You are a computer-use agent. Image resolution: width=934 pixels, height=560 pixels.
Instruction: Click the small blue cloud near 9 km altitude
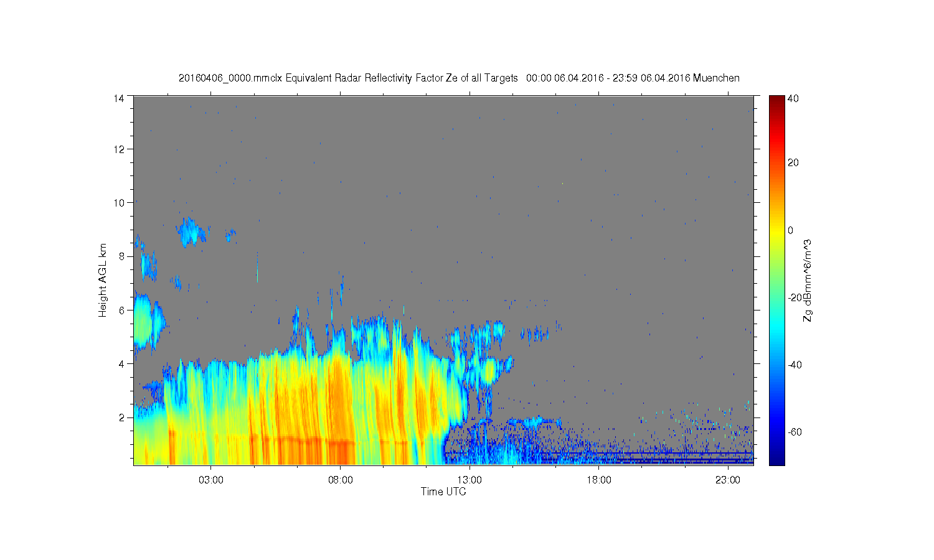(x=191, y=232)
